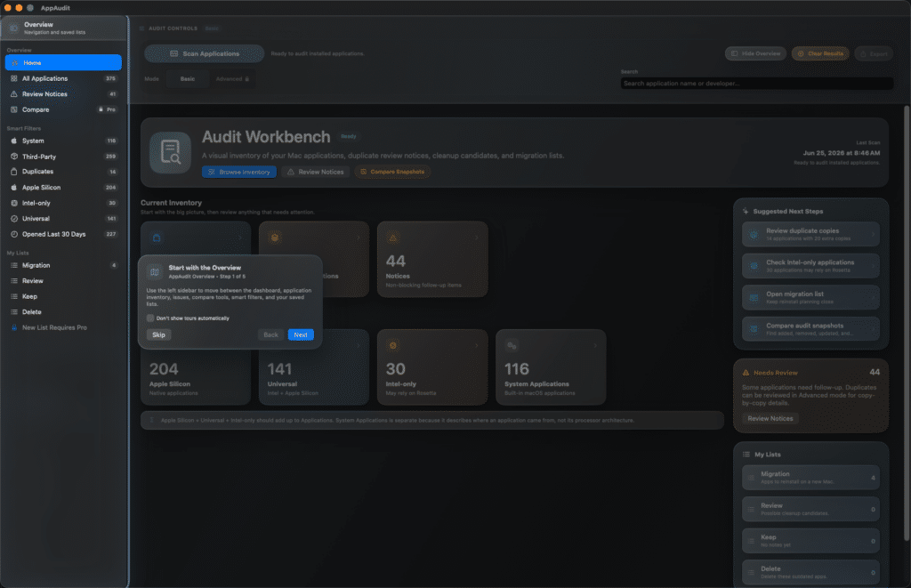This screenshot has width=911, height=588.
Task: Click the Back button in tour popup
Action: 270,335
